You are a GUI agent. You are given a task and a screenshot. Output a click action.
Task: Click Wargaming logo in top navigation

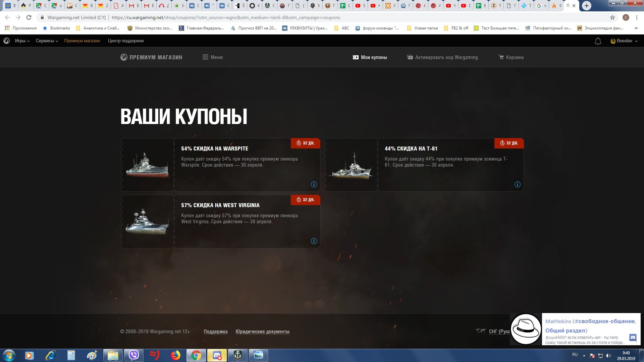point(6,41)
